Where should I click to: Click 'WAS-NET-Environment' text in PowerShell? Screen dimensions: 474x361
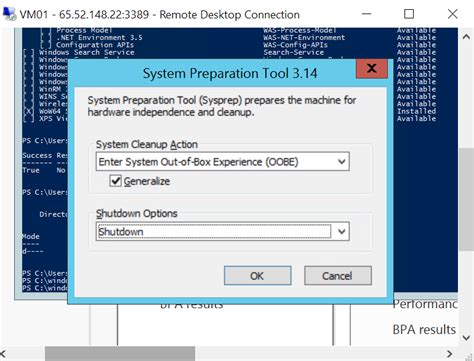[304, 37]
